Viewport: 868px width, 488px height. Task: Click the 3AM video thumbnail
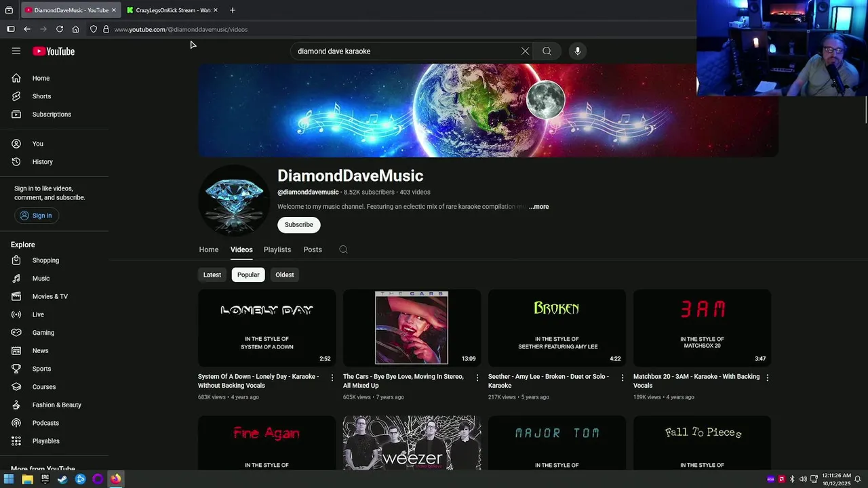tap(702, 328)
